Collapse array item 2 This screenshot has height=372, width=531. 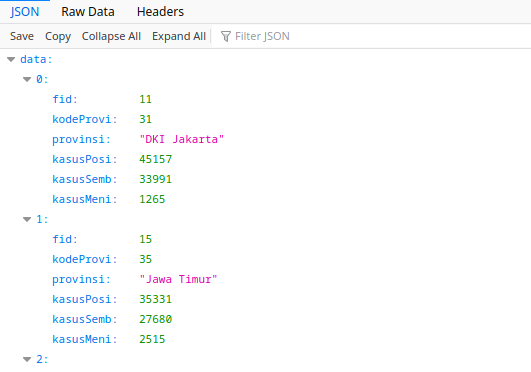pos(27,359)
